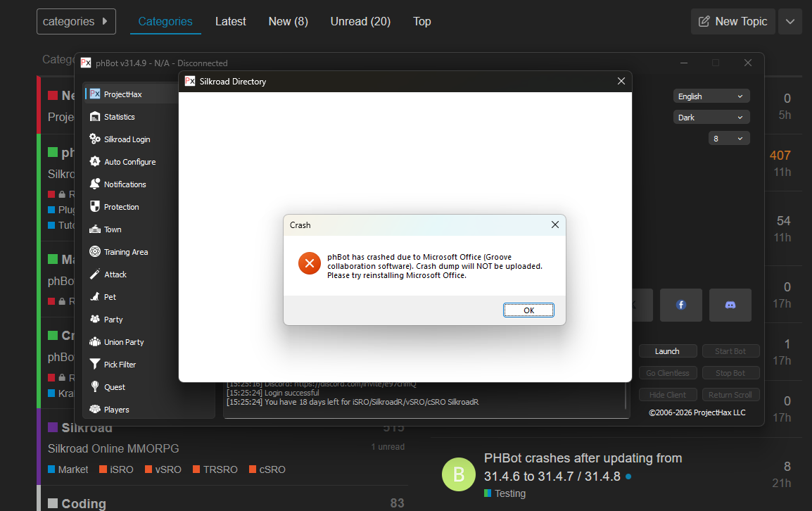Select the Pick Filter funnel icon
This screenshot has width=812, height=511.
(95, 365)
